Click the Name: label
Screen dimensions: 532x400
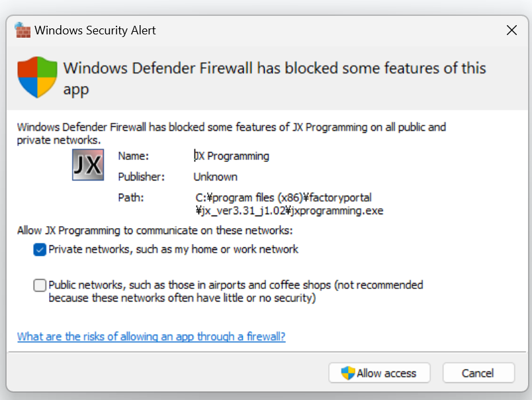coord(134,156)
